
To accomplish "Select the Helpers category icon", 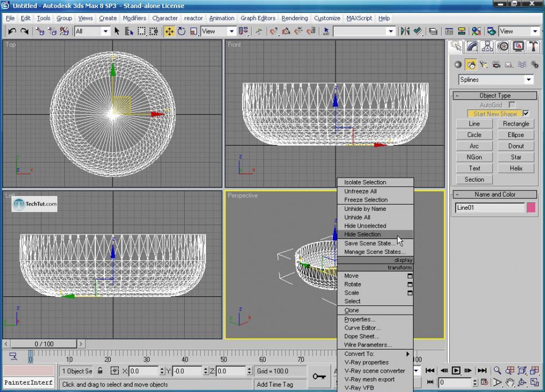I will 509,65.
